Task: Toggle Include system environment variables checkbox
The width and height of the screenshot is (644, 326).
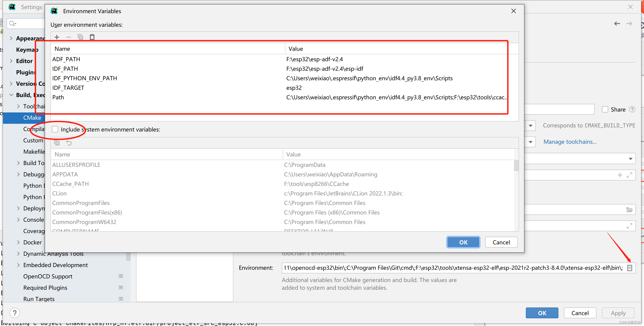Action: point(55,129)
